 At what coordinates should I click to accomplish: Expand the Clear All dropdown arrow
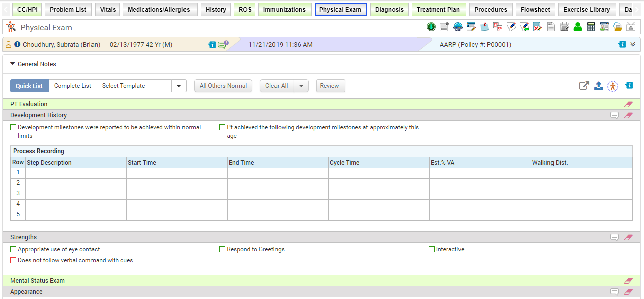pyautogui.click(x=301, y=86)
